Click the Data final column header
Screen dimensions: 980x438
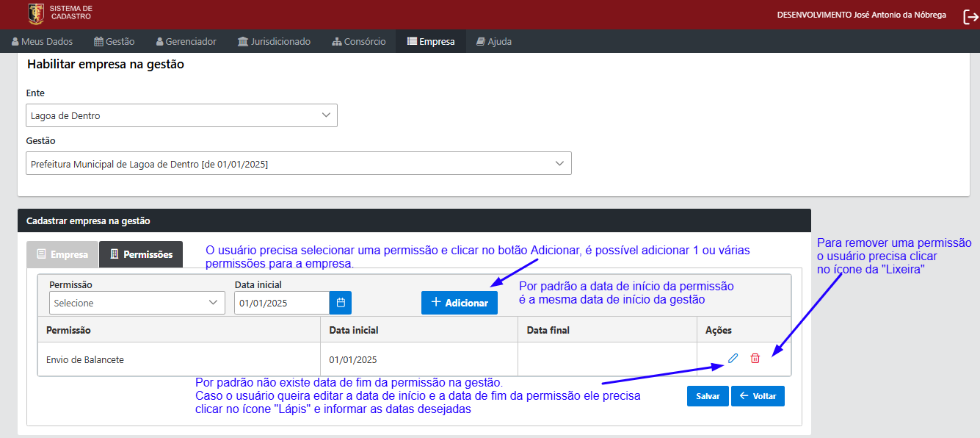(607, 330)
